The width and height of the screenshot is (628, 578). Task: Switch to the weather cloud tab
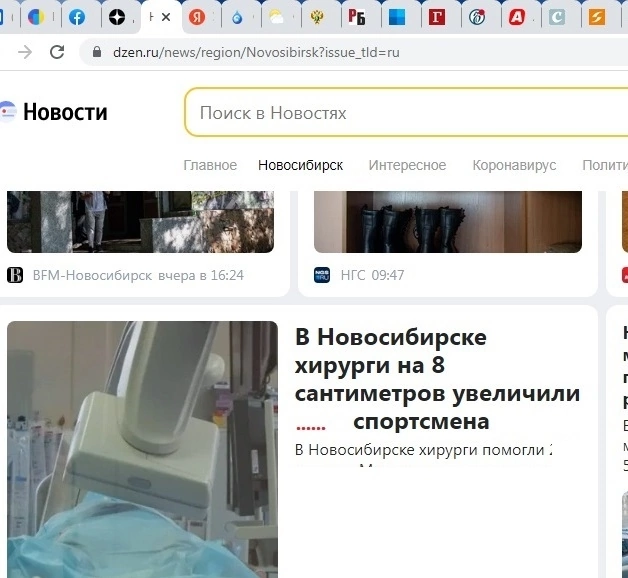277,17
